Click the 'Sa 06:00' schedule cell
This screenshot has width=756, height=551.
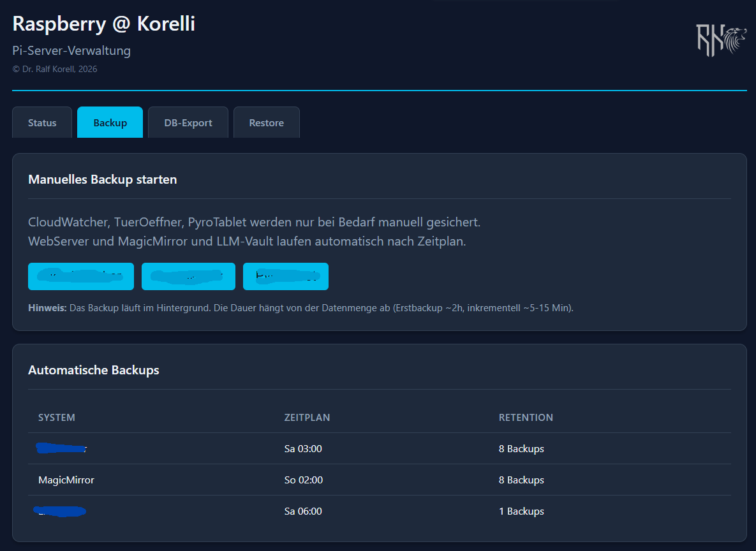[303, 511]
